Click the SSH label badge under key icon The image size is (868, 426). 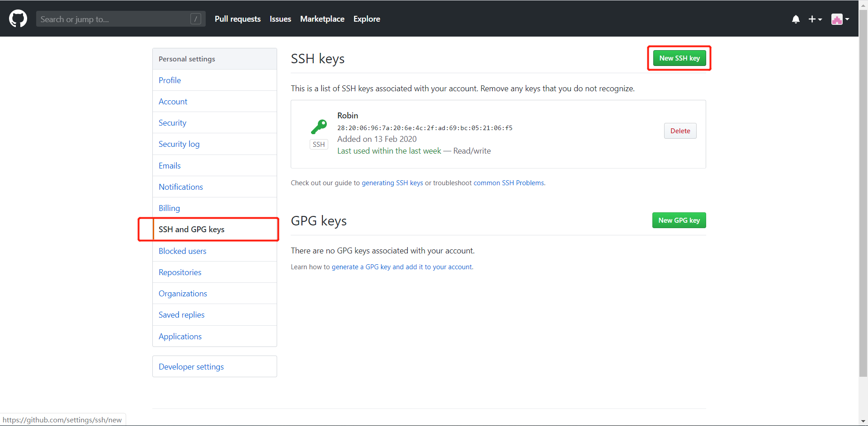(x=319, y=145)
